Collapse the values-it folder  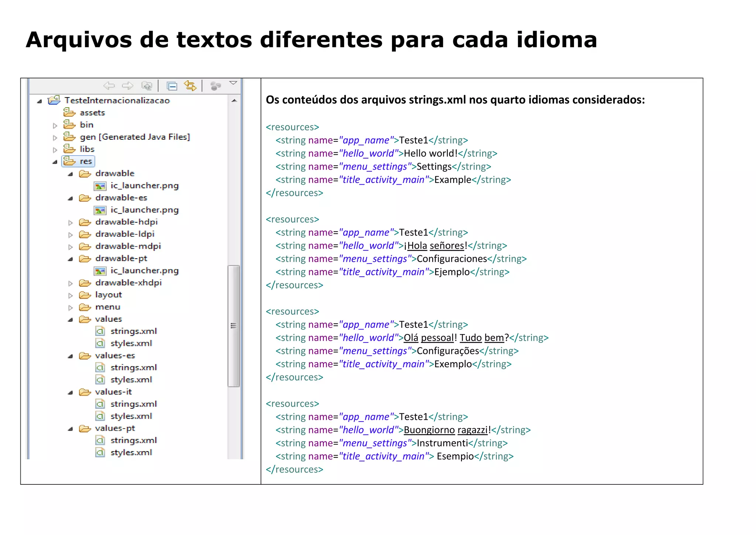tap(71, 392)
